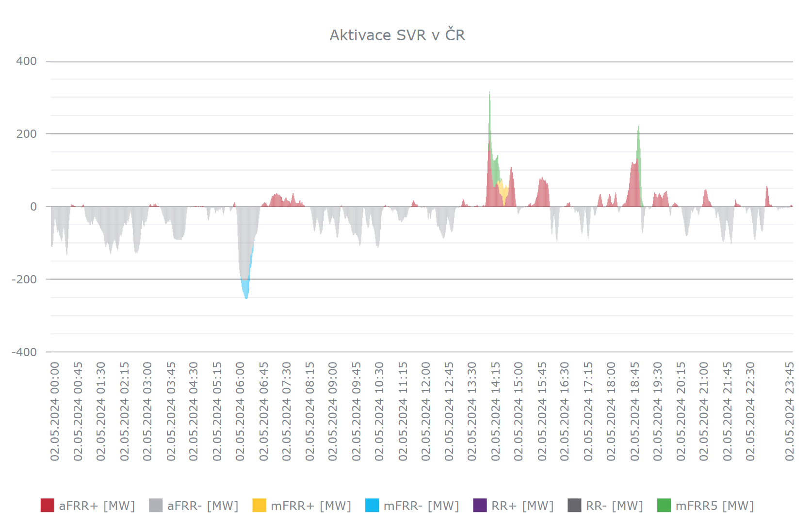Click the 02.05.2024 23:45 x-axis label
This screenshot has height=525, width=812.
tap(790, 411)
